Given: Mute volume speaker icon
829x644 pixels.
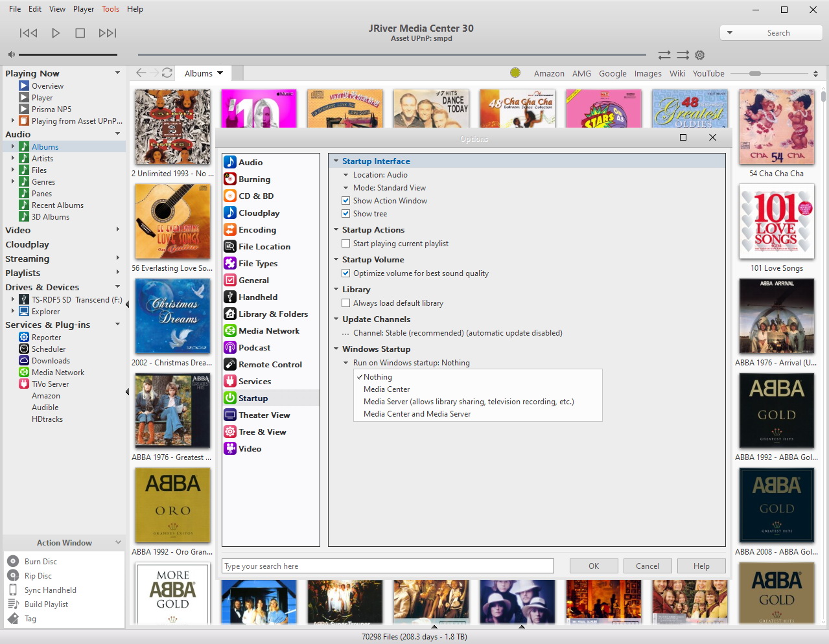Looking at the screenshot, I should 11,54.
